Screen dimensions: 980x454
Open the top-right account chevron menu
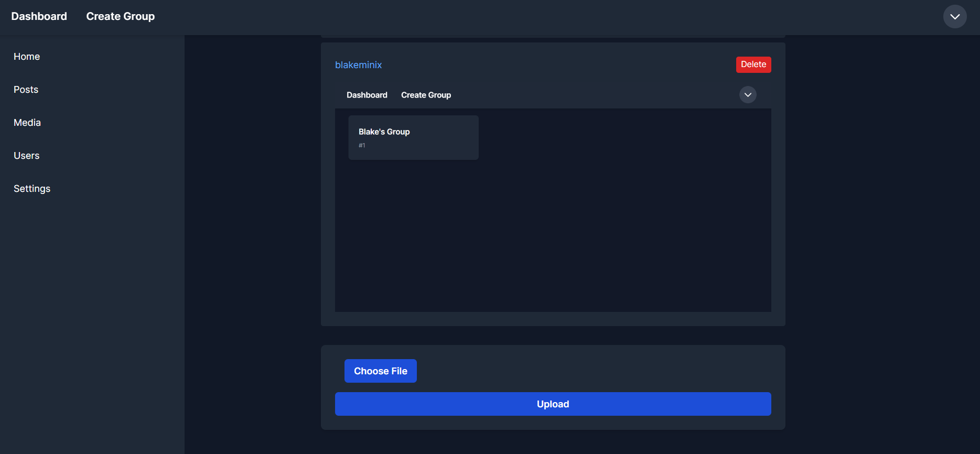[x=955, y=17]
